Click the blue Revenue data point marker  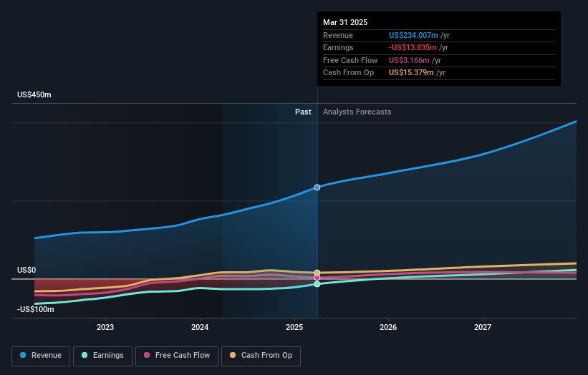click(317, 187)
